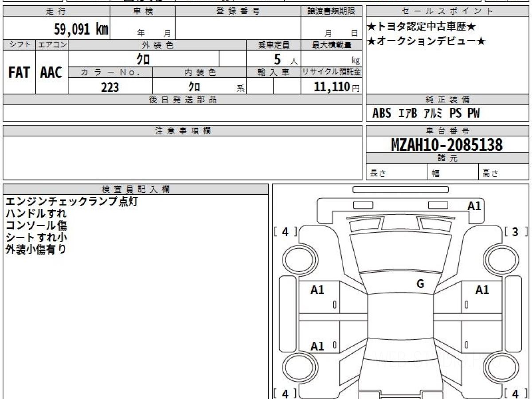The height and width of the screenshot is (399, 532).
Task: Click the "車台番号" header
Action: coord(447,131)
